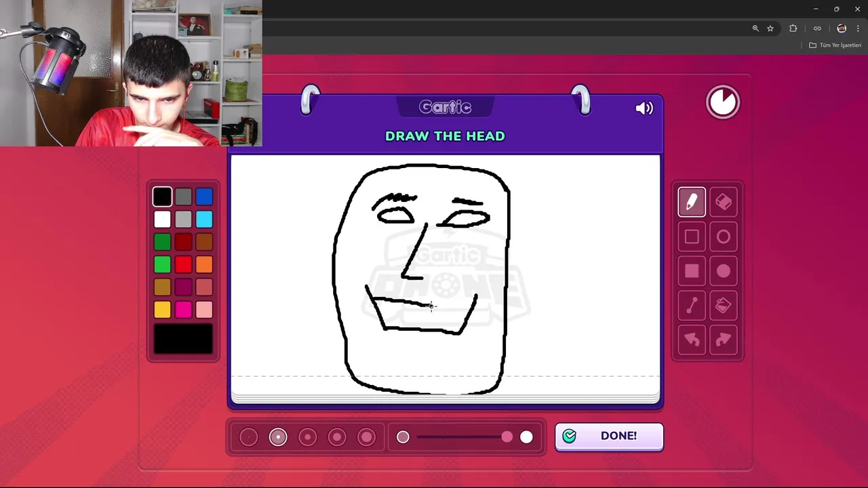This screenshot has height=488, width=868.
Task: Click the DRAW THE HEAD prompt text
Action: coord(445,136)
